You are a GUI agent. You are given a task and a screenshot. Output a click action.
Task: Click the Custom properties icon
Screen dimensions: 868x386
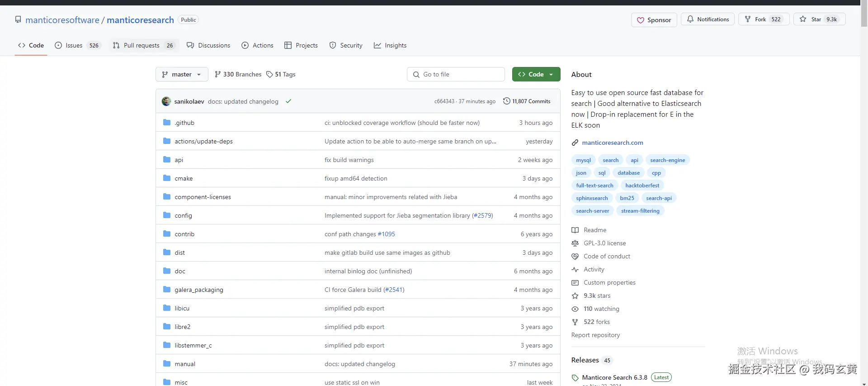(x=575, y=282)
